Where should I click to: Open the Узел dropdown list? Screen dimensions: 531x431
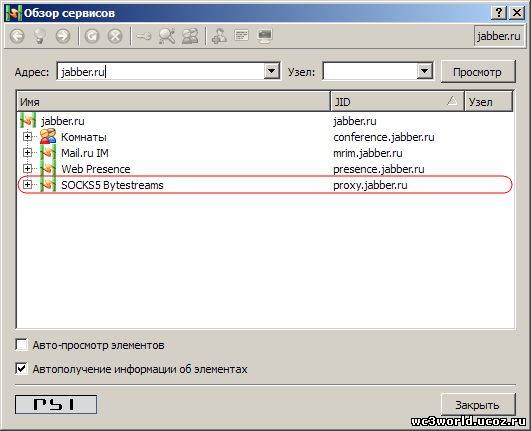[x=425, y=71]
